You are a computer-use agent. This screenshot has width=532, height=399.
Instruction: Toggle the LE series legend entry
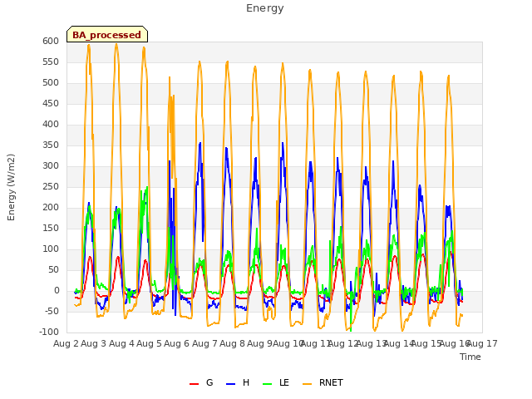(275, 382)
